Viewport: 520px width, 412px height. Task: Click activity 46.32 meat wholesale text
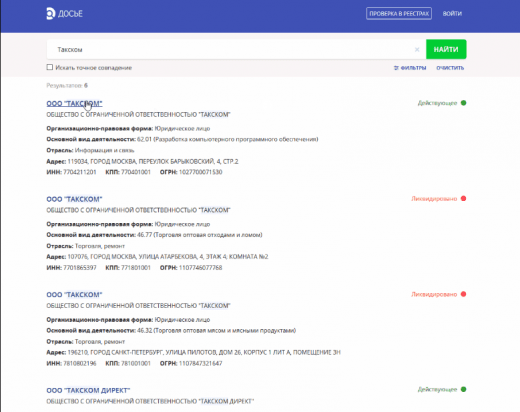point(216,330)
